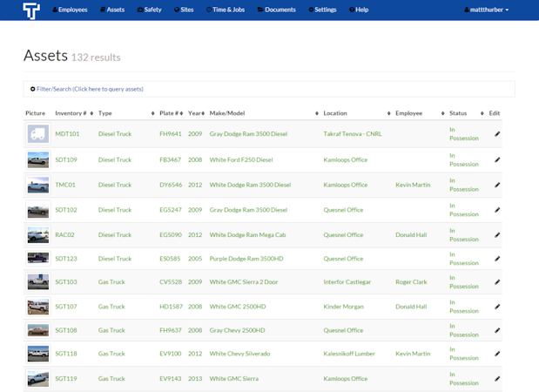
Task: Open employee Roger Clark link
Action: (x=411, y=282)
